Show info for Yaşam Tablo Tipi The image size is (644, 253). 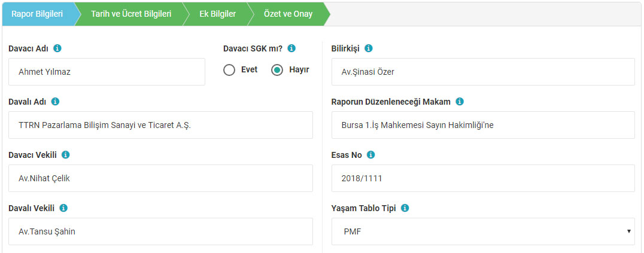pos(405,208)
